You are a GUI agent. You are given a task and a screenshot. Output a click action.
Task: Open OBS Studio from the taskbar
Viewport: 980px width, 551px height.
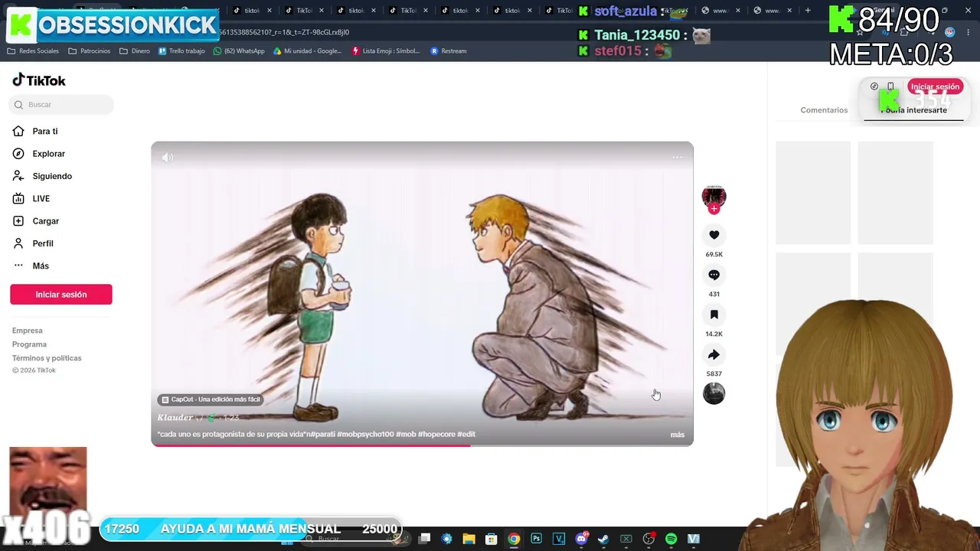point(648,539)
